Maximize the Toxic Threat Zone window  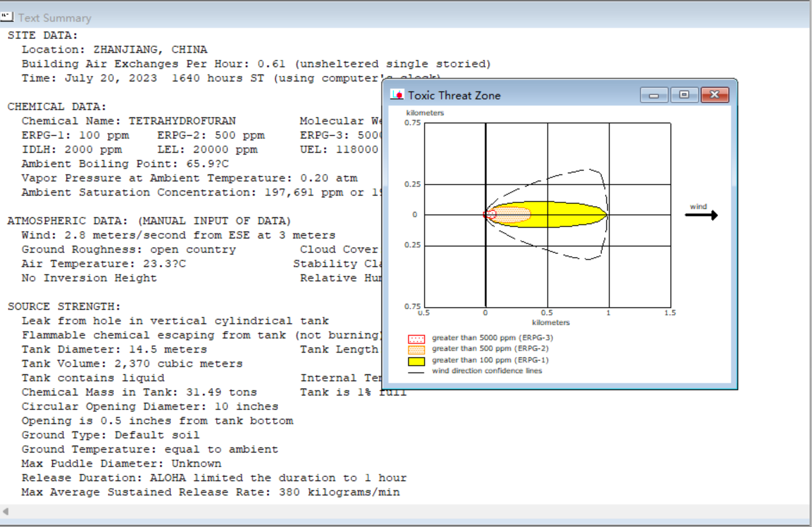coord(684,95)
